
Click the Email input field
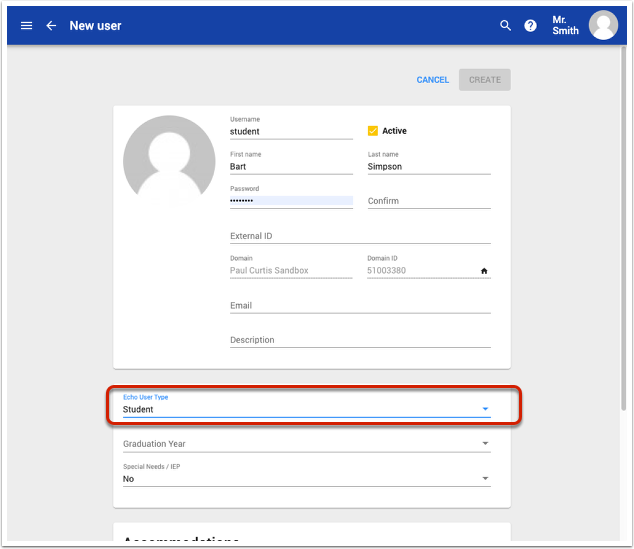(x=359, y=306)
